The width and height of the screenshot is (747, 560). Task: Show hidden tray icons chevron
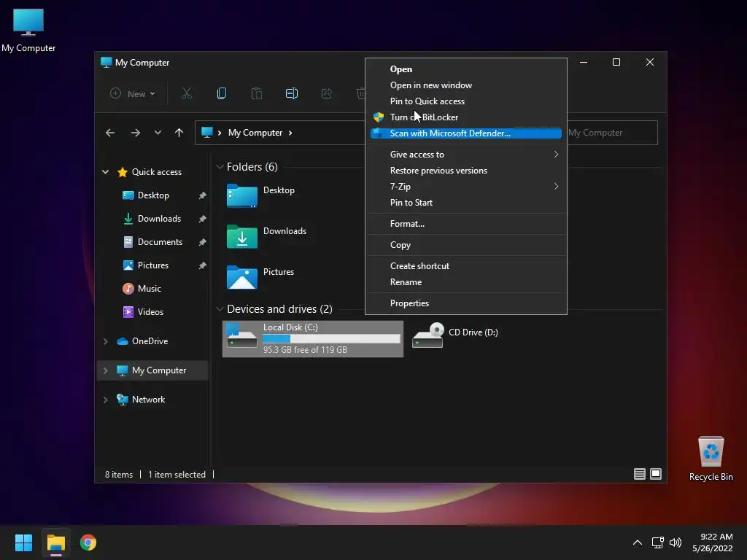637,542
